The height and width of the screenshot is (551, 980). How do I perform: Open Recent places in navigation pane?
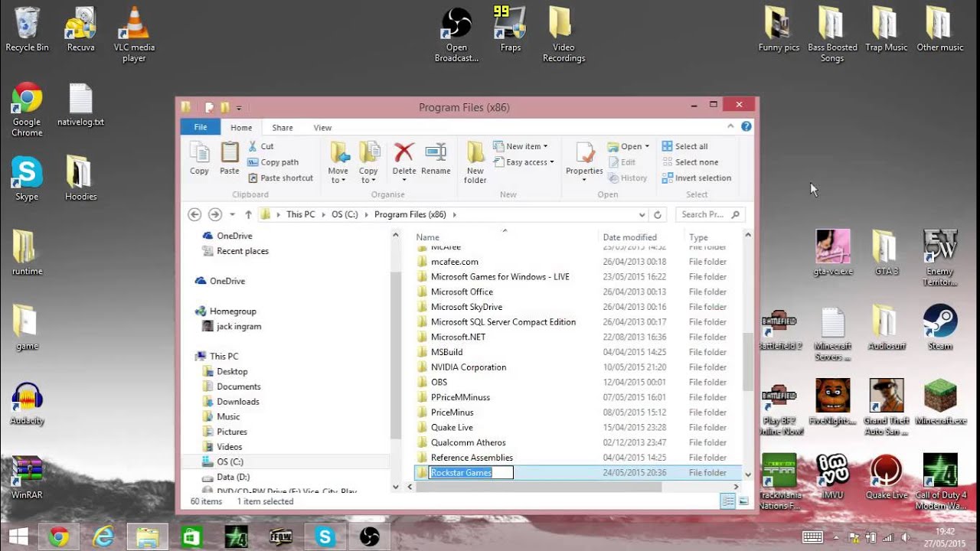pos(235,251)
